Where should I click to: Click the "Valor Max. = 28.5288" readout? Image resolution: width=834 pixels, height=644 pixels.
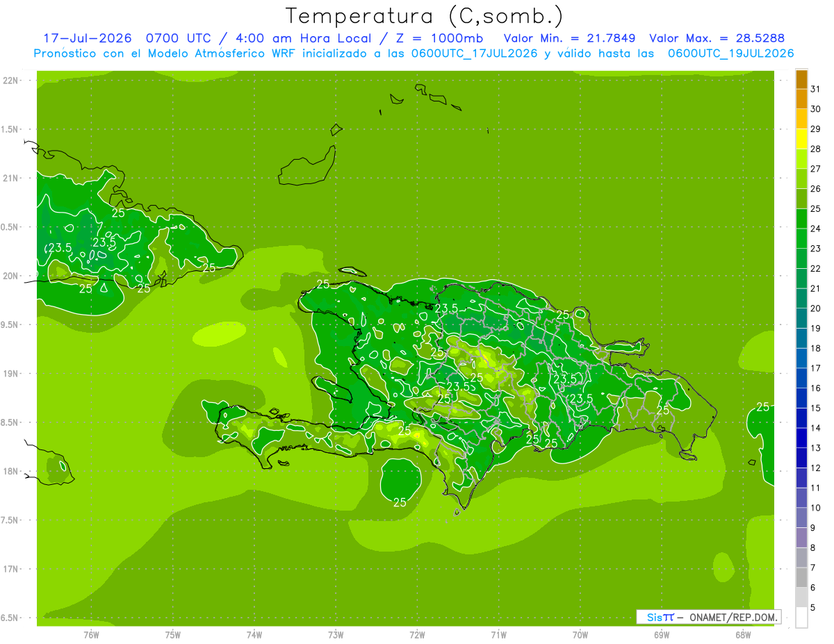point(717,38)
